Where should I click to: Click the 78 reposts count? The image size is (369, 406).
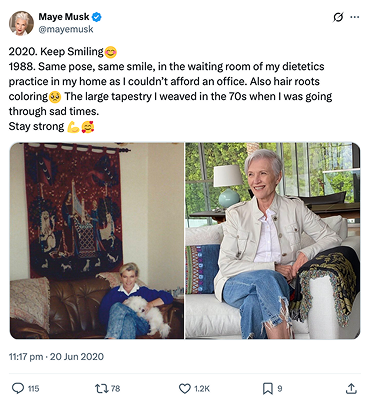click(x=115, y=389)
